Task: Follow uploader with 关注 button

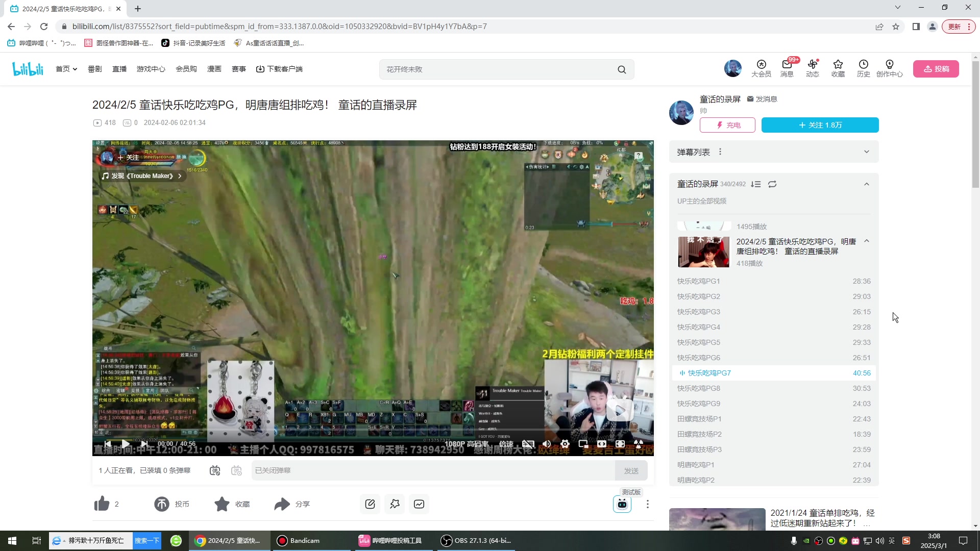Action: point(820,125)
